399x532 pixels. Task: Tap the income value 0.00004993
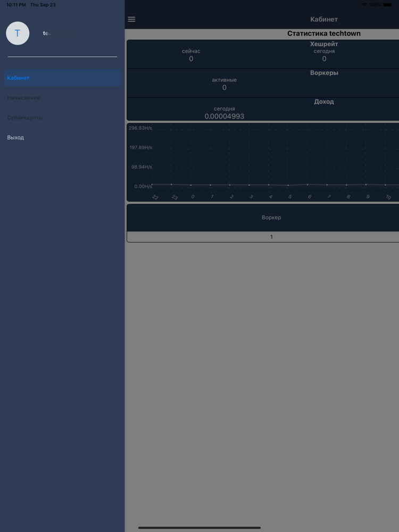click(225, 117)
